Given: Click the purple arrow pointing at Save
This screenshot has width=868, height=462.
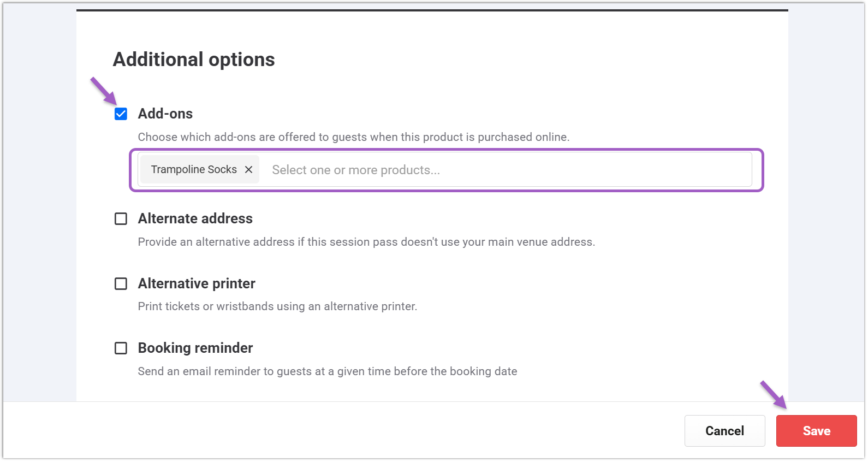Looking at the screenshot, I should (x=773, y=395).
